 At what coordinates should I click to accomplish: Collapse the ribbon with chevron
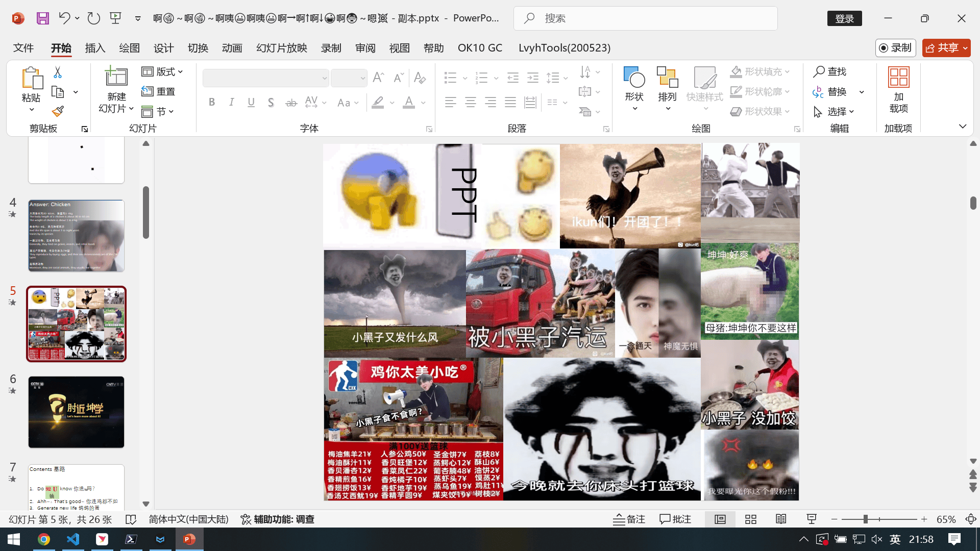click(962, 127)
